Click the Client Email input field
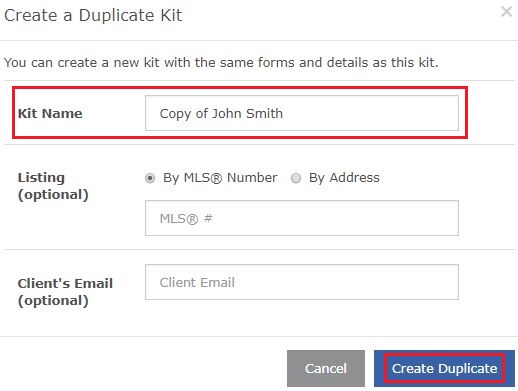The height and width of the screenshot is (391, 518). 302,282
